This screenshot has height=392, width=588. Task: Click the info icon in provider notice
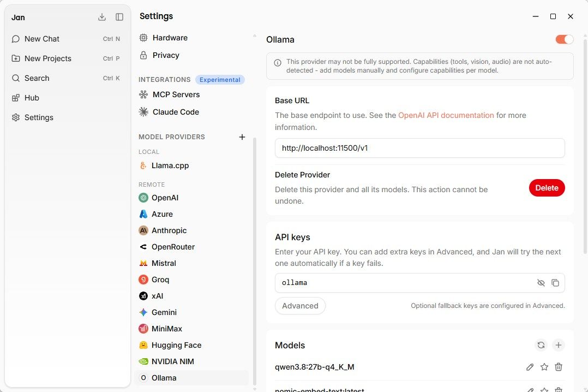(278, 63)
